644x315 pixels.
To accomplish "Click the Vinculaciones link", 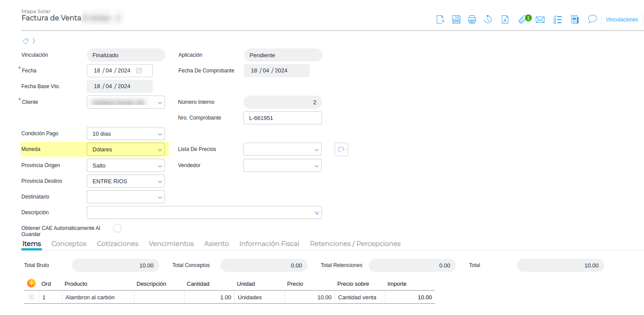I will pos(622,20).
